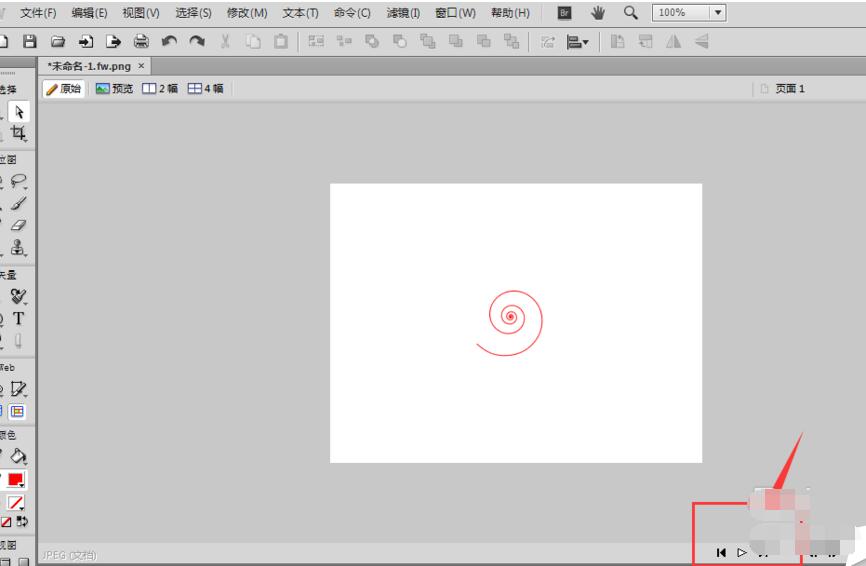The image size is (866, 566).
Task: Open the 修改(M) modify menu
Action: click(x=247, y=13)
